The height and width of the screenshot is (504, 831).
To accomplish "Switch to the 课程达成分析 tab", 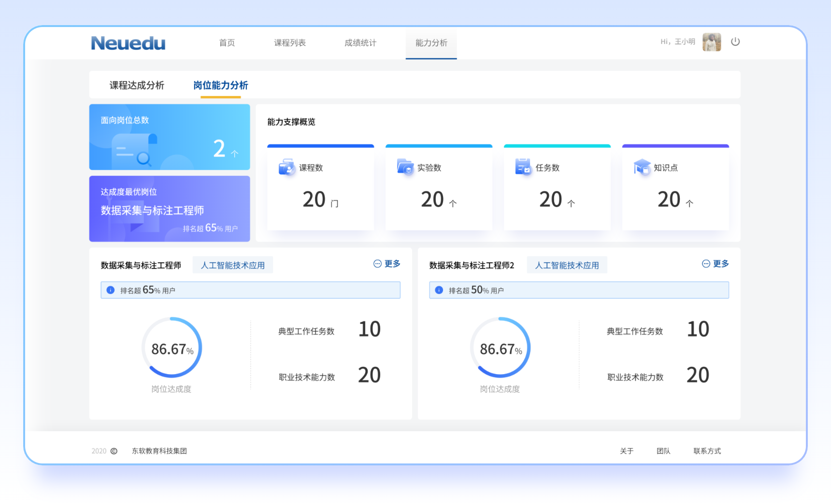I will pyautogui.click(x=137, y=85).
